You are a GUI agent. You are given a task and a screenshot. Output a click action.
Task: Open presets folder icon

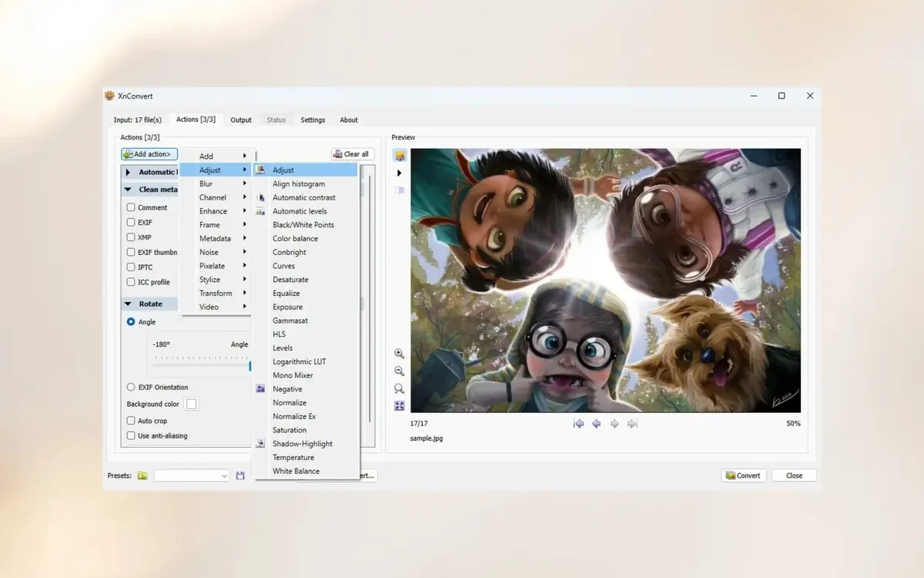[142, 476]
